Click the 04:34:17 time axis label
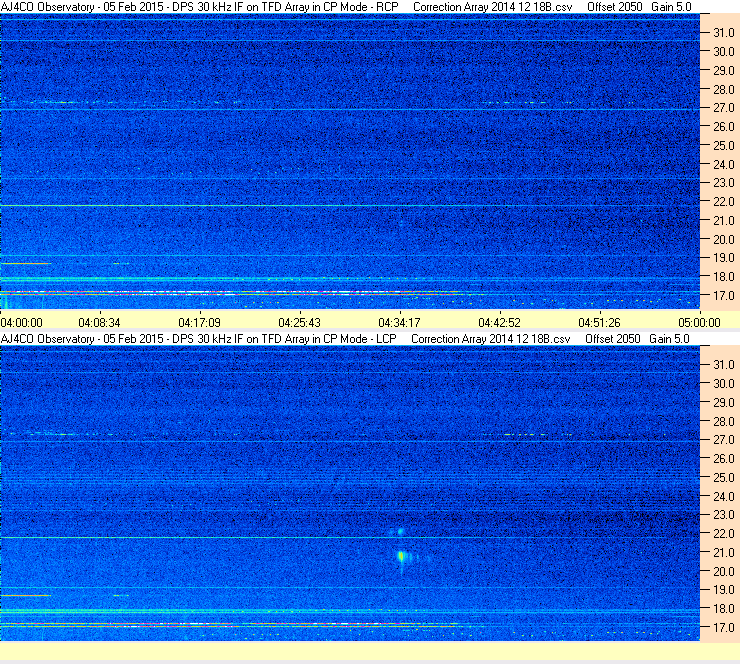Viewport: 740px width, 664px height. (399, 323)
